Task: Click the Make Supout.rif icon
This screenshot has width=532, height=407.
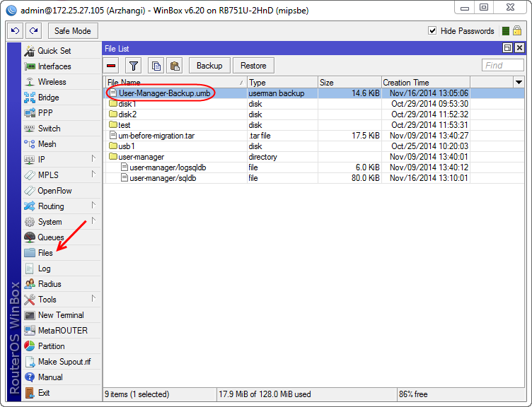Action: pyautogui.click(x=30, y=362)
